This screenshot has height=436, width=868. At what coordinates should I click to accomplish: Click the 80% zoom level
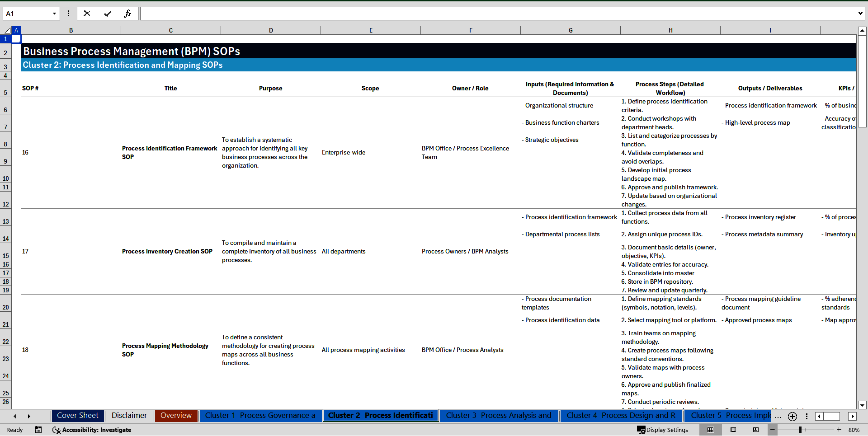(x=854, y=430)
